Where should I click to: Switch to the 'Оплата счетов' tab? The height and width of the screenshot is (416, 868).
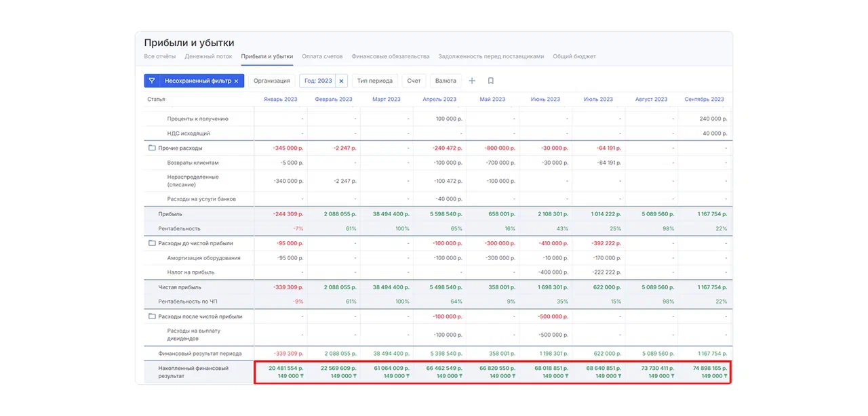click(x=322, y=56)
